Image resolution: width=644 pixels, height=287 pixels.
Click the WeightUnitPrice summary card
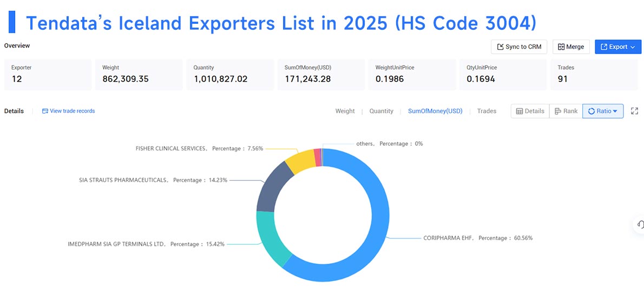point(412,74)
